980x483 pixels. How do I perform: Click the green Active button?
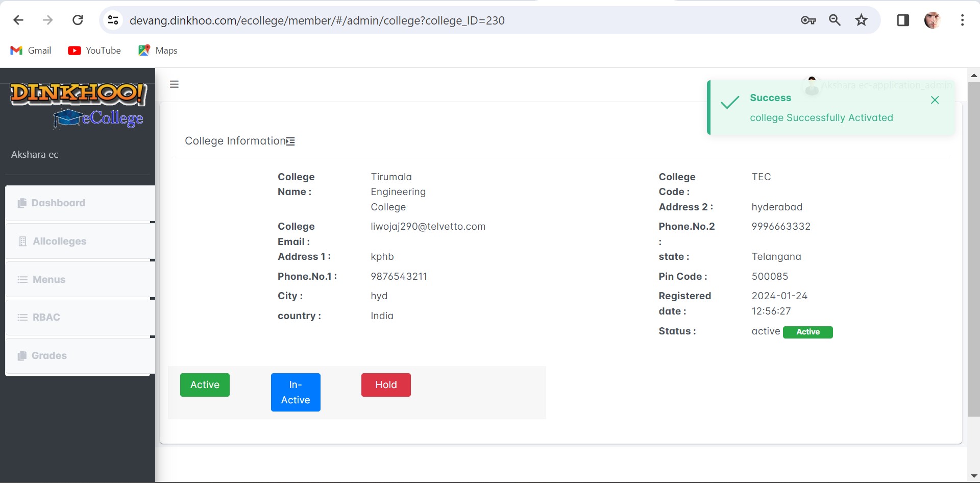(x=205, y=385)
